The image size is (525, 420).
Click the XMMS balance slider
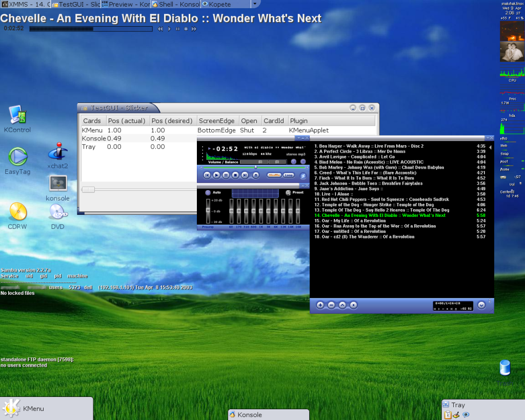point(277,162)
